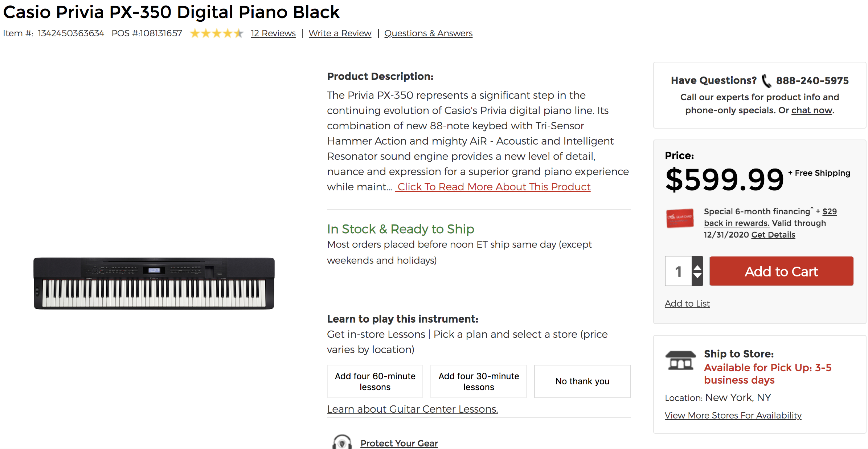Increase quantity with the up arrow
Image resolution: width=868 pixels, height=449 pixels.
click(x=697, y=267)
